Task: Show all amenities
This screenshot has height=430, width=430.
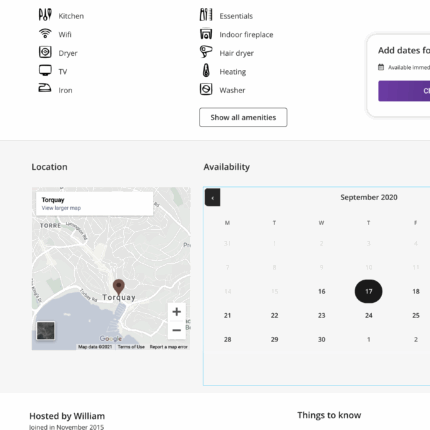Action: pos(243,117)
